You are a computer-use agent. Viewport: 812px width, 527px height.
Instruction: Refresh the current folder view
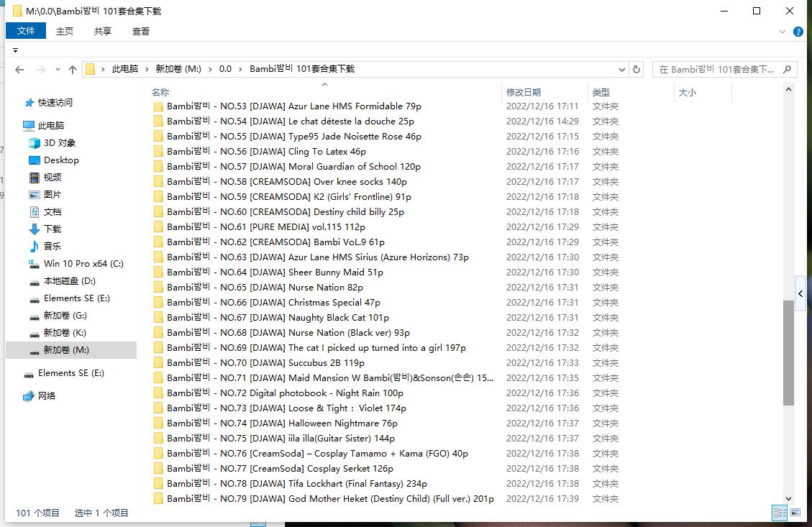(637, 69)
